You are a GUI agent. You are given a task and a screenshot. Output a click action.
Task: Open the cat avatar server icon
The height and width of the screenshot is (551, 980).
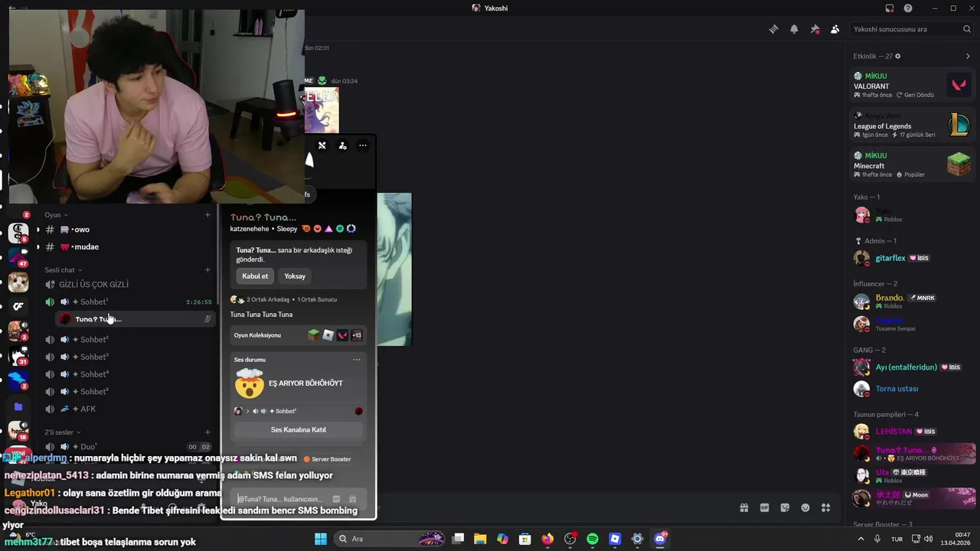pos(18,282)
